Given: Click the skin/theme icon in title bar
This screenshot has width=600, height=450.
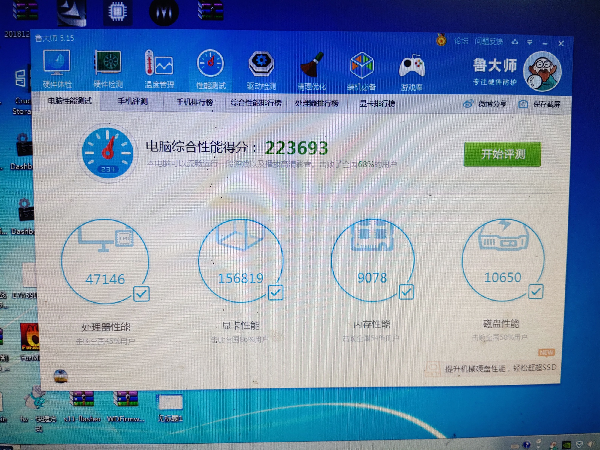Looking at the screenshot, I should [x=515, y=41].
